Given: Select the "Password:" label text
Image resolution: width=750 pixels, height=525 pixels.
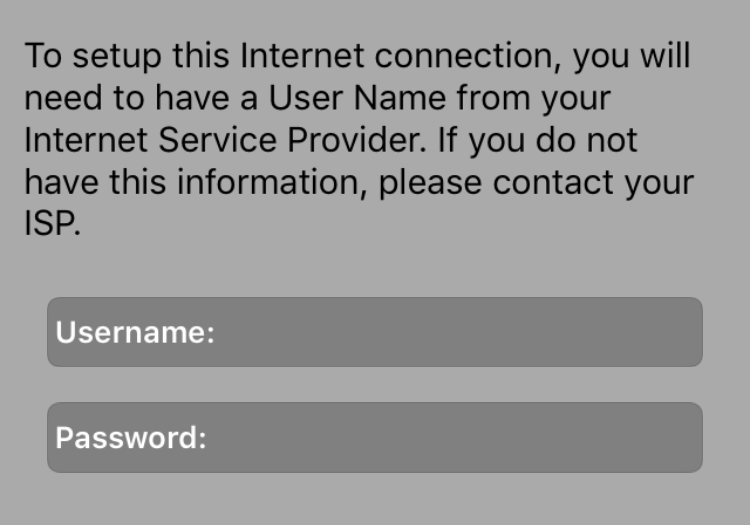Looking at the screenshot, I should [131, 438].
